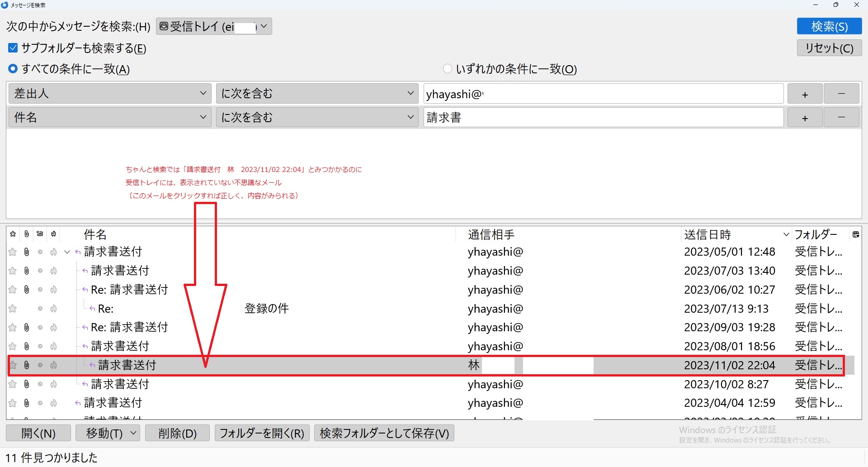
Task: Open the 受信トレイ folder dropdown
Action: coord(214,27)
